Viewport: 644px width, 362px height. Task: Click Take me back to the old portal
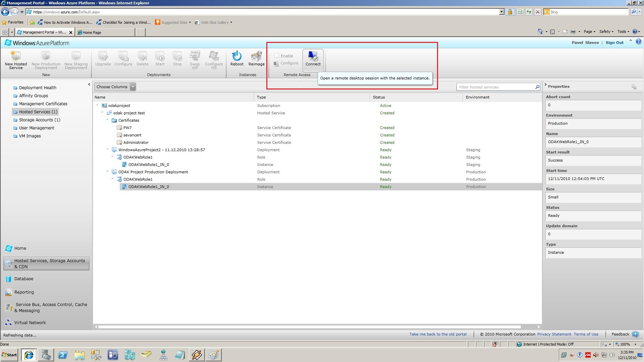[x=438, y=334]
